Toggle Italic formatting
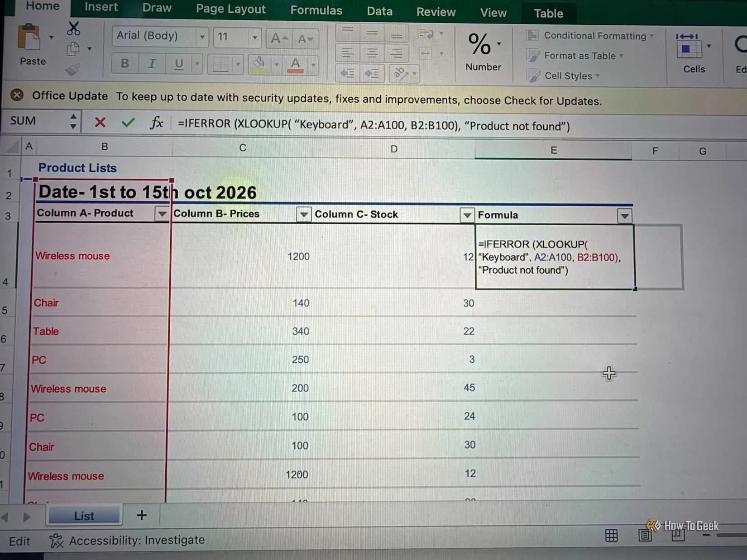The image size is (747, 560). pos(152,64)
